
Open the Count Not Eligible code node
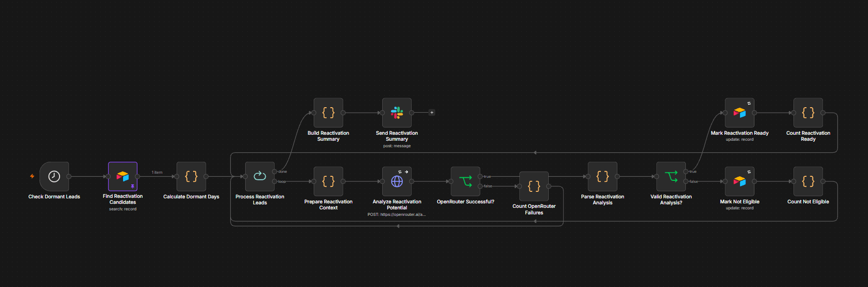(808, 181)
